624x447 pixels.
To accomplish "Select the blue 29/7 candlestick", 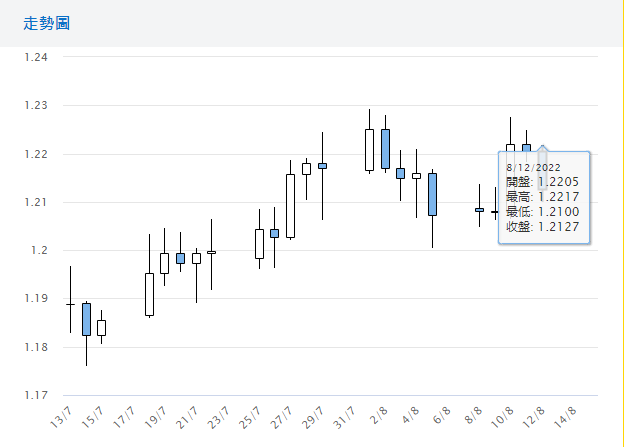I will (x=322, y=165).
